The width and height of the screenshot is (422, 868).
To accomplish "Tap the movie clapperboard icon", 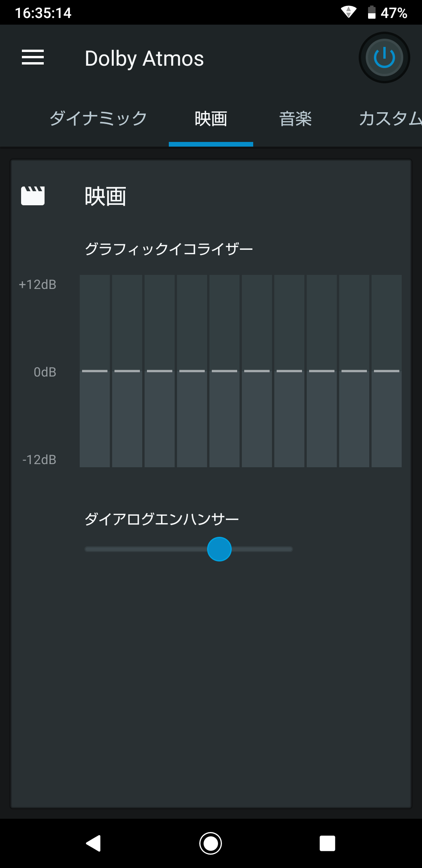I will (x=33, y=195).
